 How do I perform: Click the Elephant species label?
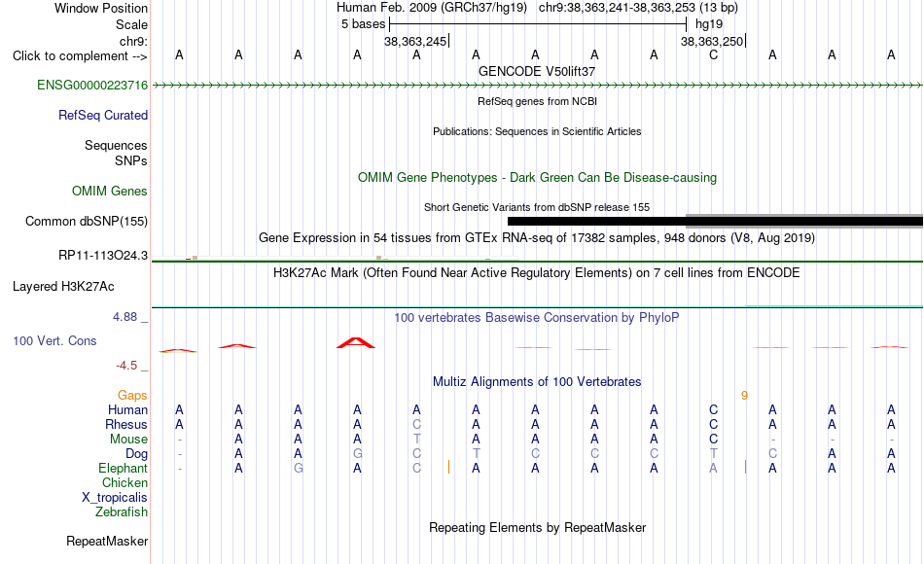pos(124,469)
